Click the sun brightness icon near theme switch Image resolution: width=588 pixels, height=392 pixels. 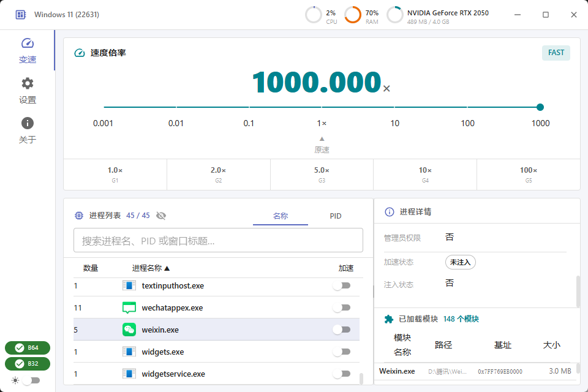click(x=15, y=381)
